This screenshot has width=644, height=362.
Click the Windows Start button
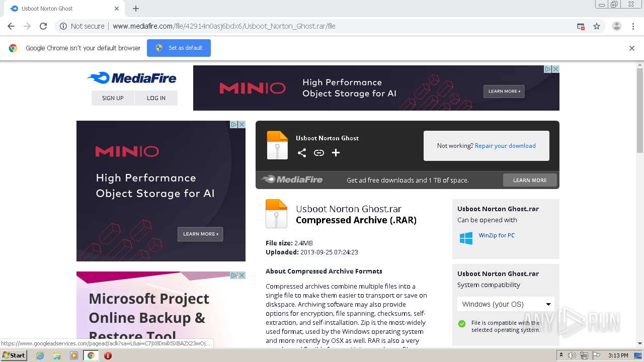(14, 355)
